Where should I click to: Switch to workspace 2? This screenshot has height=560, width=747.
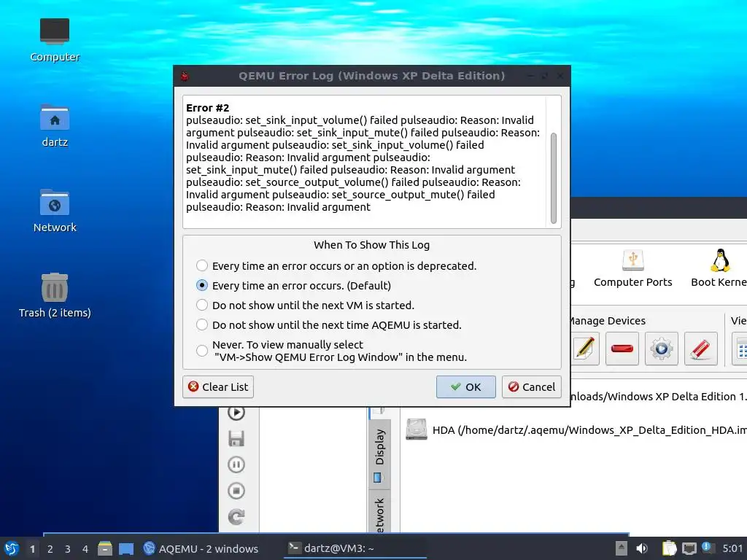point(50,549)
